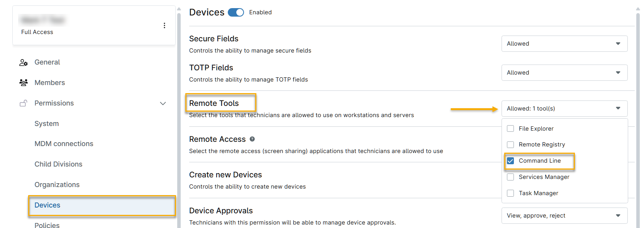Screen dimensions: 644x228
Task: Open the Device Approvals dropdown
Action: pyautogui.click(x=564, y=216)
